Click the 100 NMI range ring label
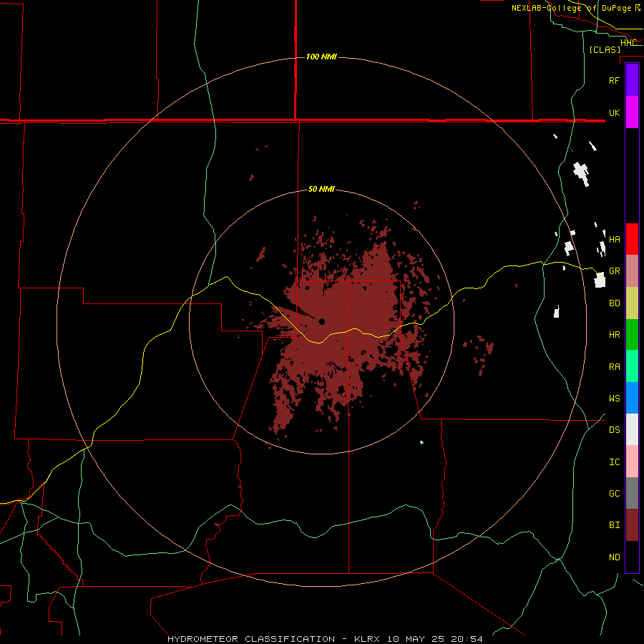 (x=321, y=57)
